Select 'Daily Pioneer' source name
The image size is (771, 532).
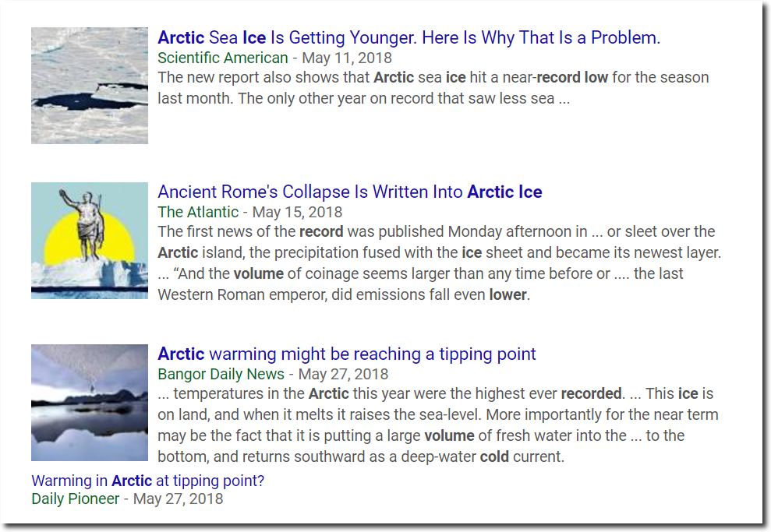[x=76, y=499]
